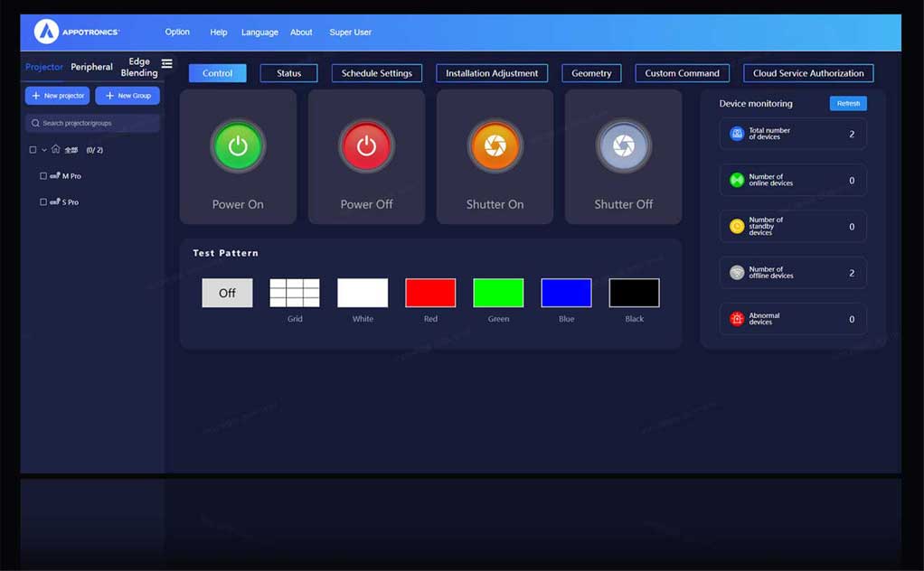Click the New projector button

[x=57, y=96]
